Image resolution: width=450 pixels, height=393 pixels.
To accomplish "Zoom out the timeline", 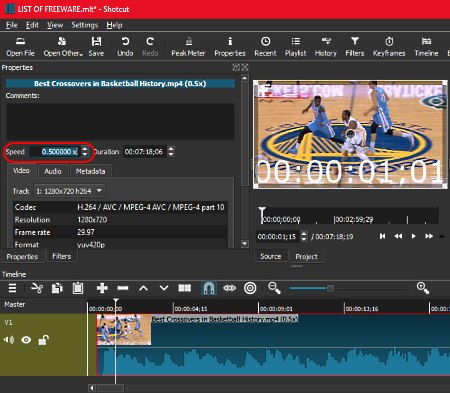I will click(x=274, y=288).
